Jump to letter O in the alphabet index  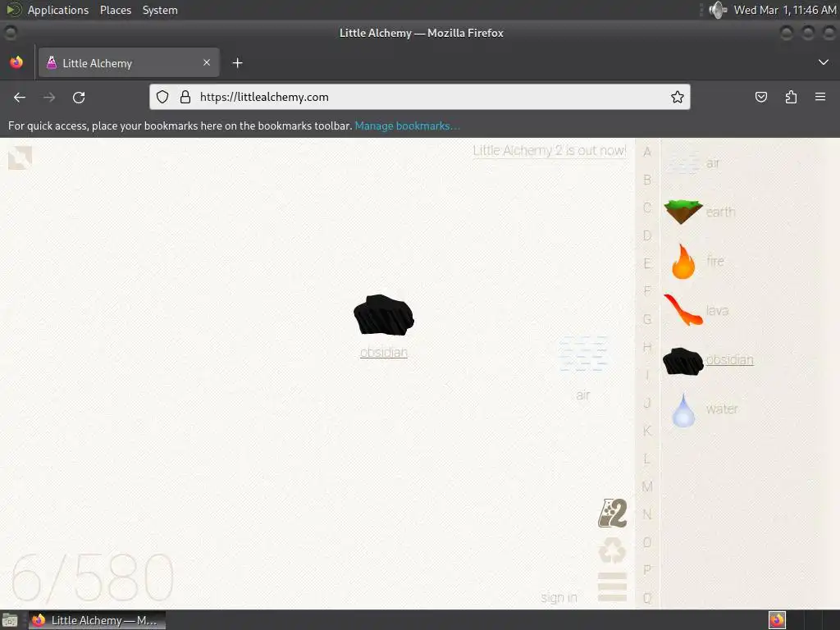(x=647, y=542)
